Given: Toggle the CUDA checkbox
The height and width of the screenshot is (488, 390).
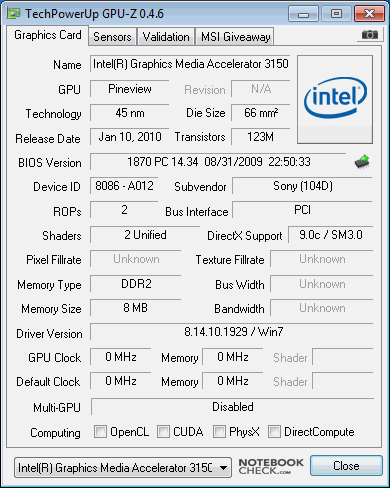Looking at the screenshot, I should pos(163,431).
